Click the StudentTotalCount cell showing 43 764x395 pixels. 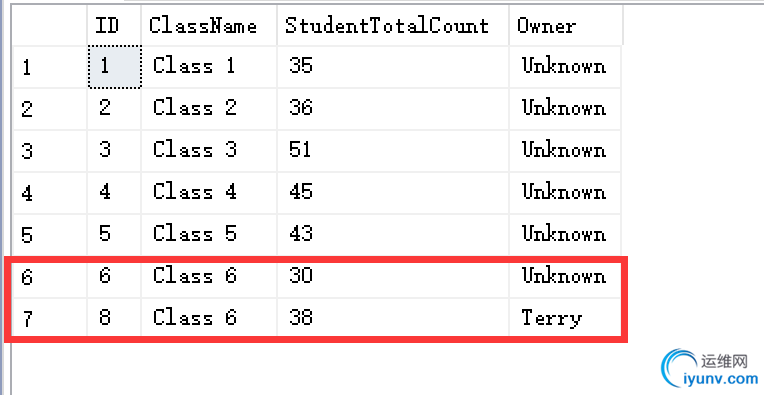click(x=393, y=235)
